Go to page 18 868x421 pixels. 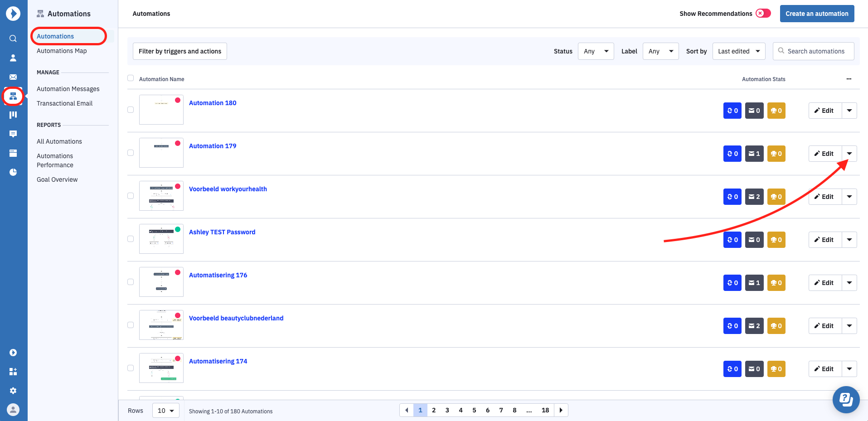(x=545, y=410)
